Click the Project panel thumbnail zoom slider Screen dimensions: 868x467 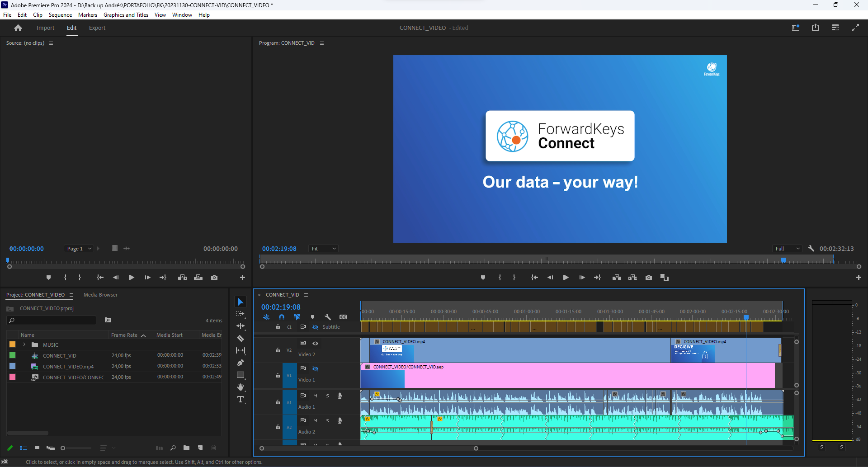tap(76, 448)
